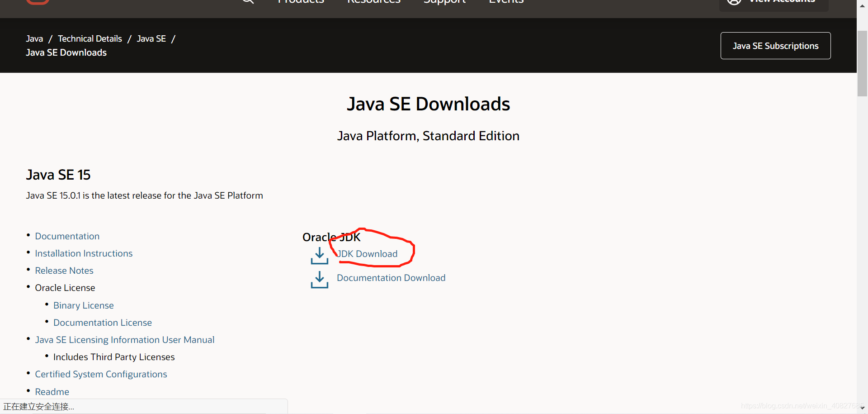868x414 pixels.
Task: Open the Binary License link
Action: coord(84,305)
